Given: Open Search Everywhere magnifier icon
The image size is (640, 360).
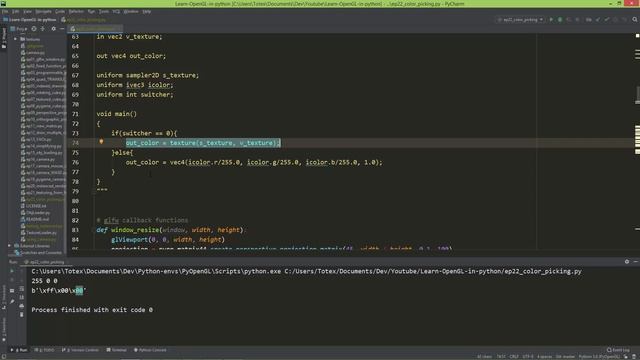Looking at the screenshot, I should [x=635, y=20].
